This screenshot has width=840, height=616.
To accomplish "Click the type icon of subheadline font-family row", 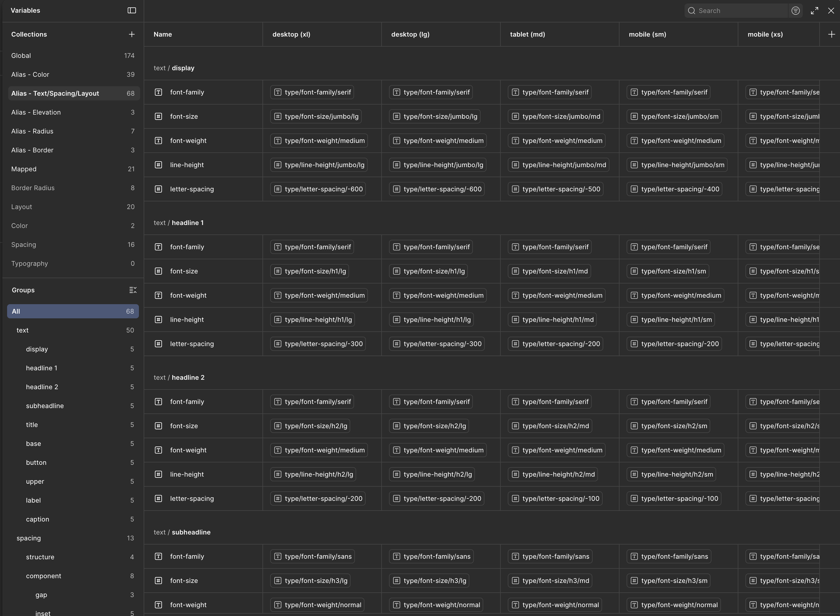I will [x=158, y=556].
